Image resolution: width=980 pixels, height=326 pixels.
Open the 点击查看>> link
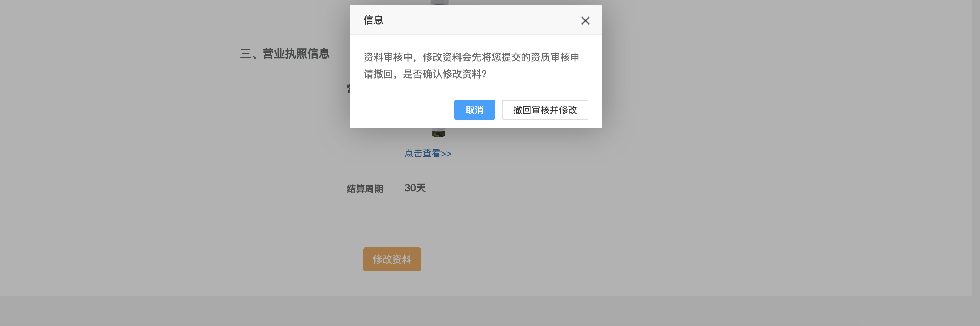(x=428, y=154)
